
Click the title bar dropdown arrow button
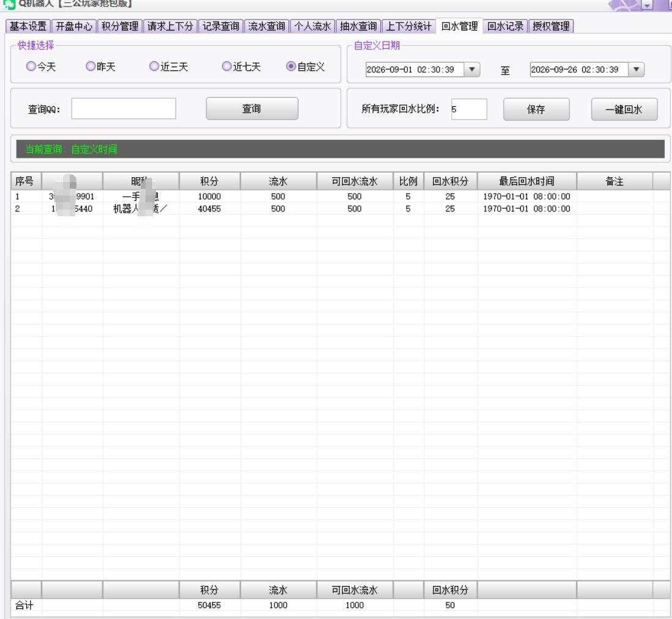647,5
